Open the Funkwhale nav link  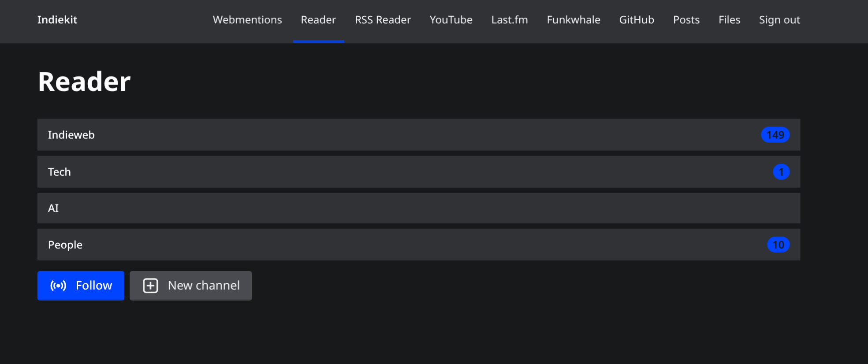[574, 20]
